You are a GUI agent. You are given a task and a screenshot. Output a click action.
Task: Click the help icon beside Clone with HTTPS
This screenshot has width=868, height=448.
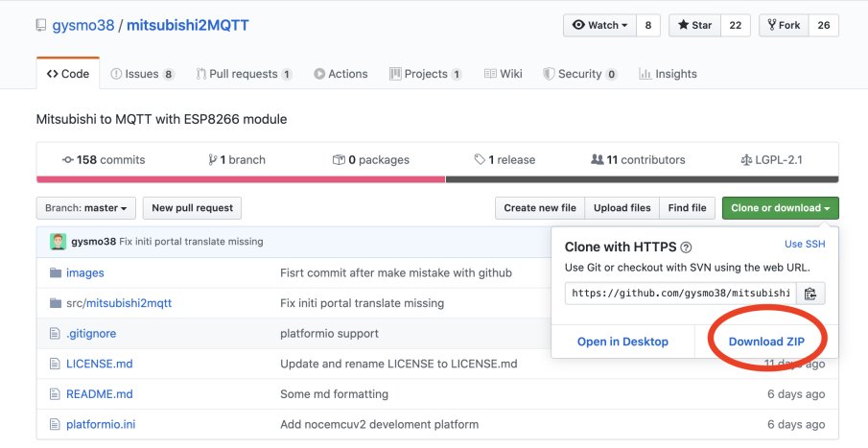coord(686,248)
